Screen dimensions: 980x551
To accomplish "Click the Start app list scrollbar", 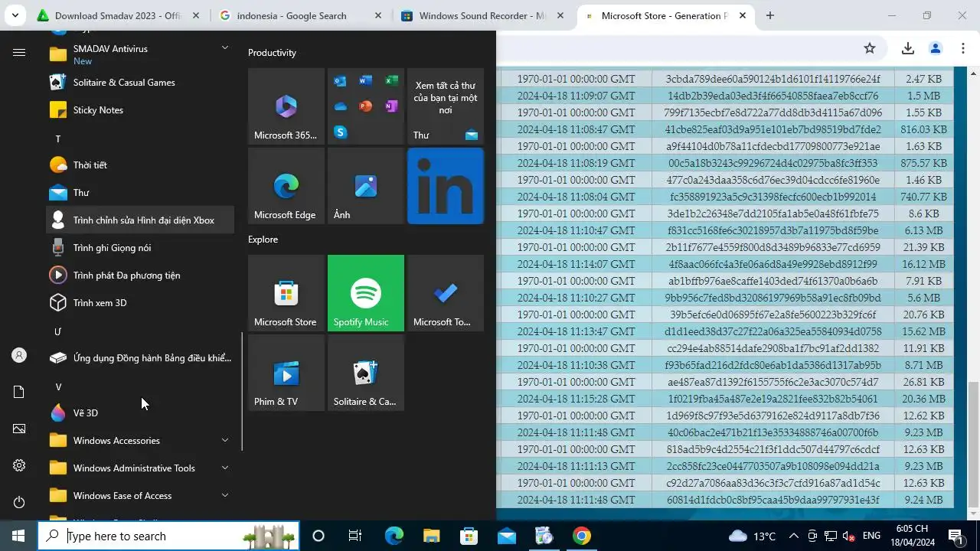I will point(242,391).
